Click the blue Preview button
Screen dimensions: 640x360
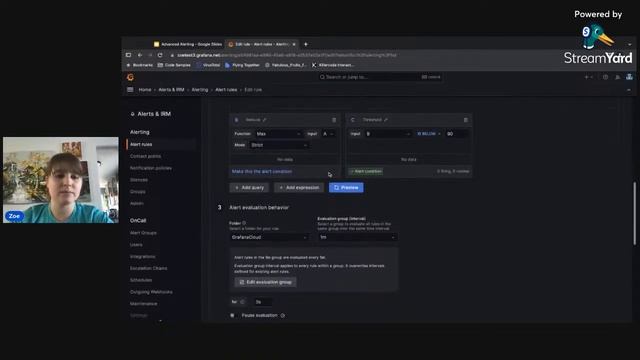coord(346,187)
